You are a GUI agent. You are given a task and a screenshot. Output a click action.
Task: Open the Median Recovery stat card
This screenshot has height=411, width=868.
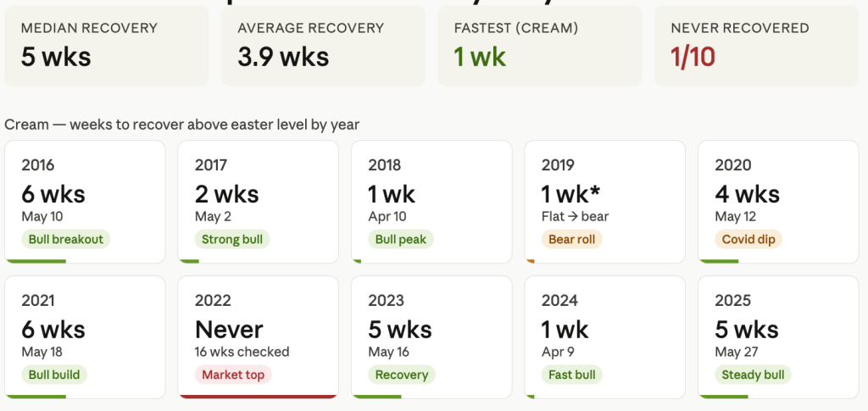point(107,46)
